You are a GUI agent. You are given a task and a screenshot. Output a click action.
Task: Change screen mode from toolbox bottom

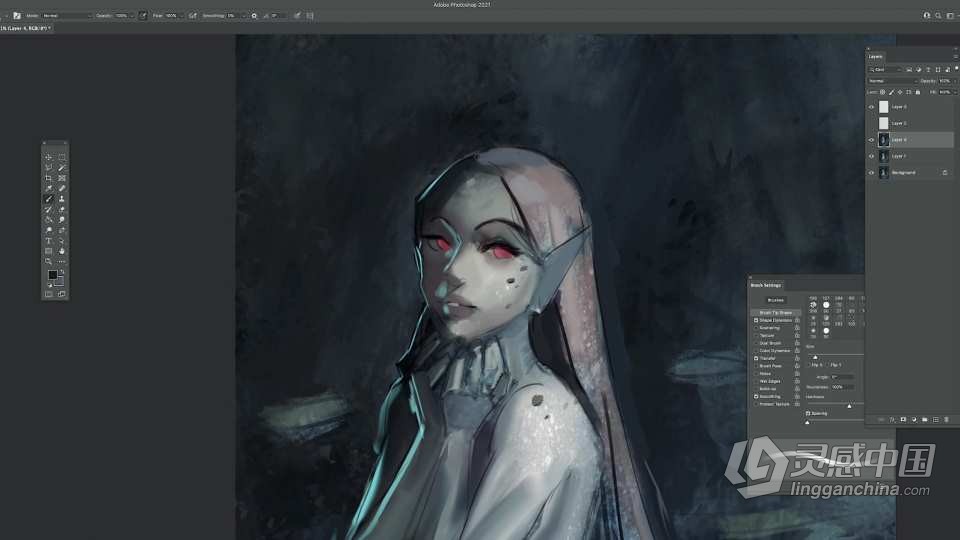tap(61, 293)
